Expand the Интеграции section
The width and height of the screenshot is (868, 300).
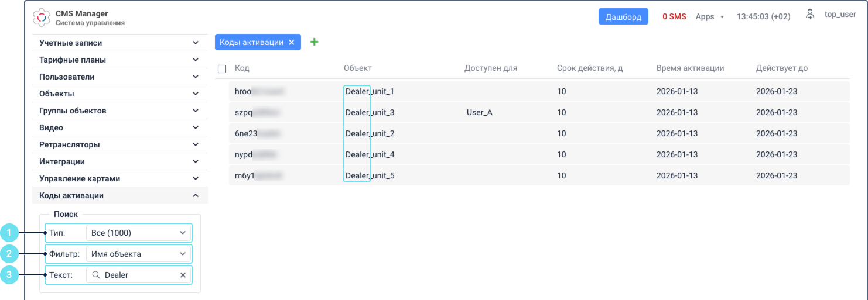tap(119, 161)
